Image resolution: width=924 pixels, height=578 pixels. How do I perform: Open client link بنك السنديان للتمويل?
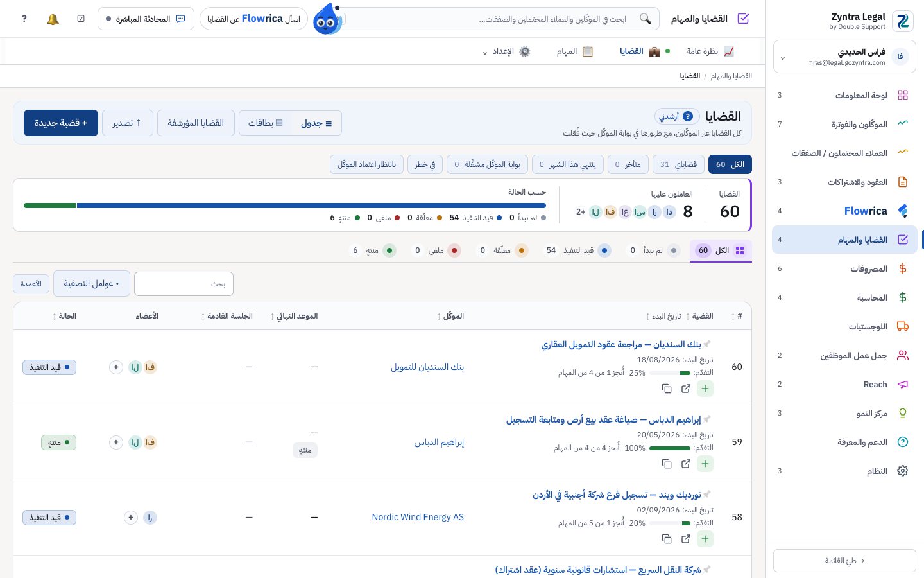[427, 367]
